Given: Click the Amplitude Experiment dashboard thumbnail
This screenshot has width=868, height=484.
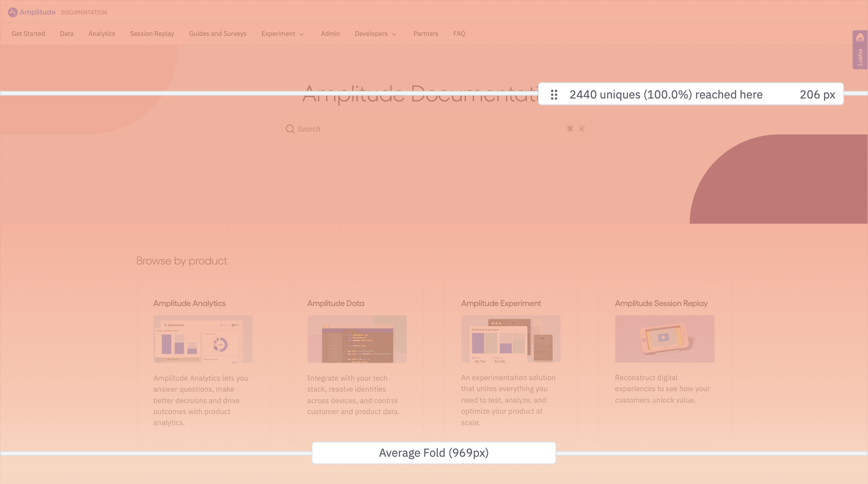Looking at the screenshot, I should (510, 339).
